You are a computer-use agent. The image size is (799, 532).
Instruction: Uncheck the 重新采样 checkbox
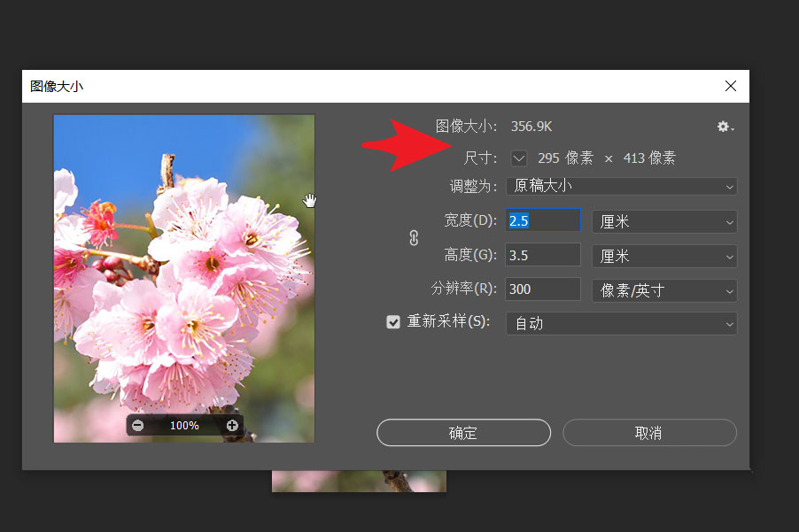coord(393,321)
